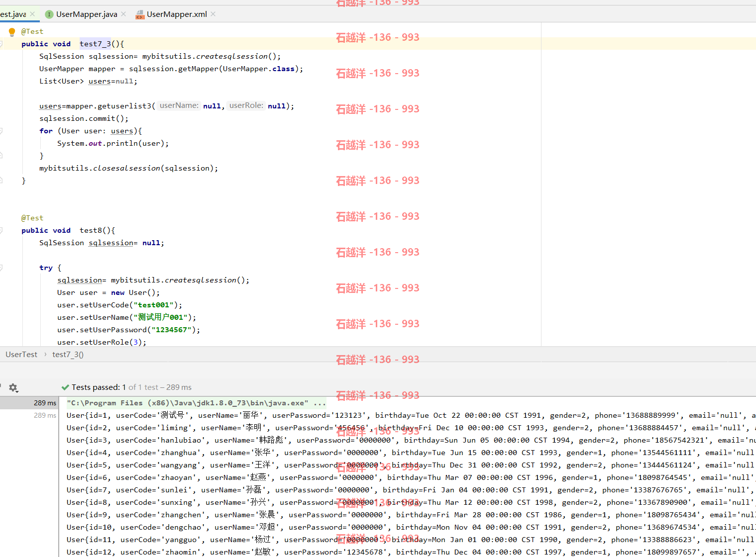
Task: Click the interface icon on UserMapper.java tab
Action: [49, 14]
